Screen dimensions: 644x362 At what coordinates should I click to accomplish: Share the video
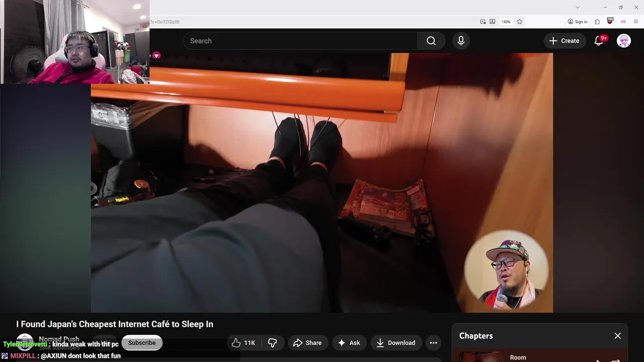click(307, 343)
